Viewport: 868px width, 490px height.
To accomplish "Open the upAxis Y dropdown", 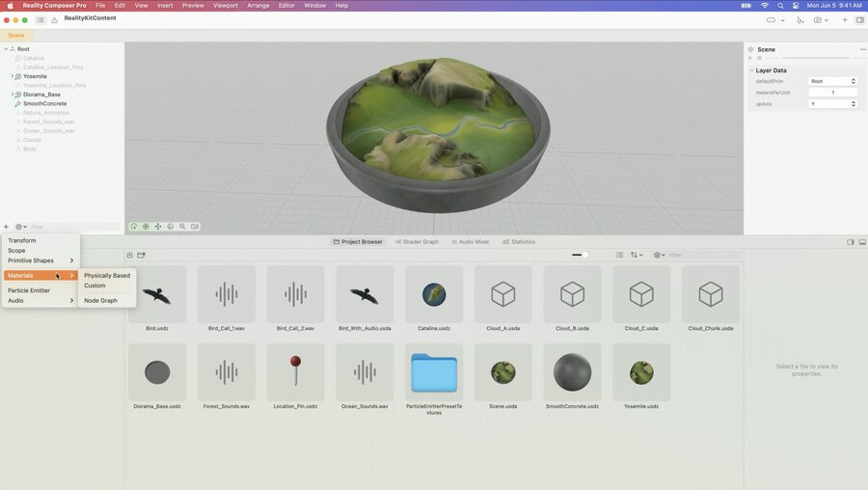I will [x=832, y=104].
